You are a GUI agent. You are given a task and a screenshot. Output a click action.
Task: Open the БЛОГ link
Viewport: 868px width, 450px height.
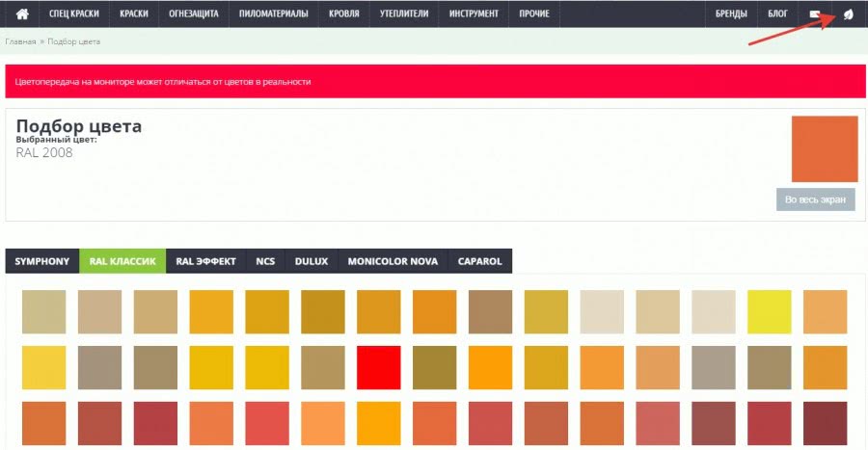click(777, 14)
